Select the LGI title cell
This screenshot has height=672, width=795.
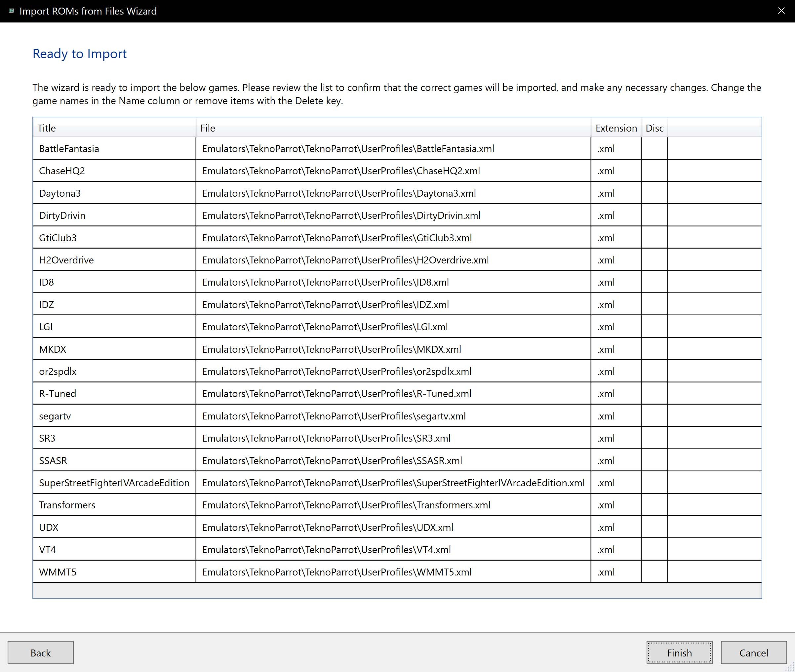coord(115,327)
